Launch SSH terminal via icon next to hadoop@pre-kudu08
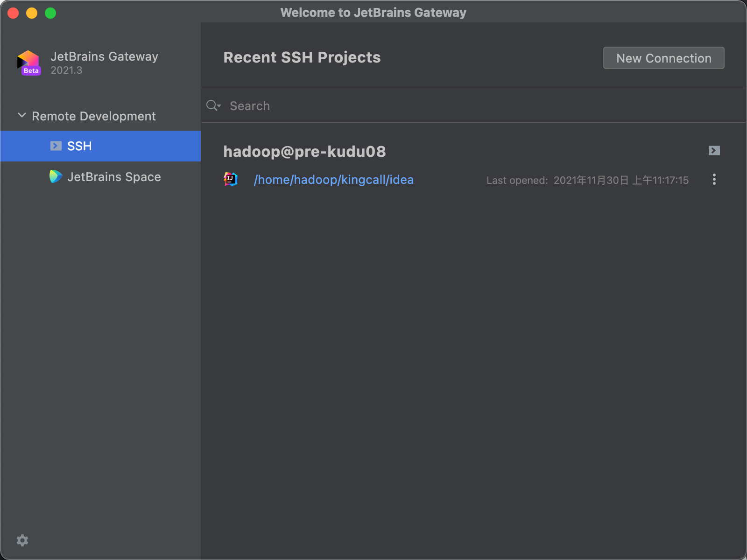The height and width of the screenshot is (560, 747). tap(713, 150)
